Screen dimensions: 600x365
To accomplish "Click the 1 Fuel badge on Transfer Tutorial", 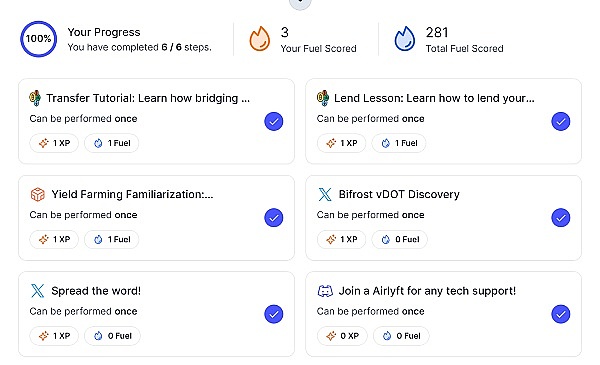I will (x=112, y=143).
